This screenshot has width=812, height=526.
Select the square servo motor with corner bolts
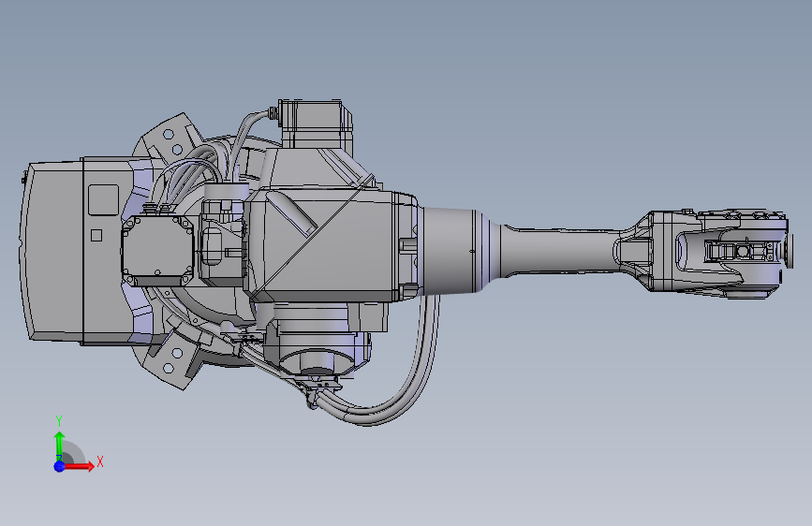(157, 251)
